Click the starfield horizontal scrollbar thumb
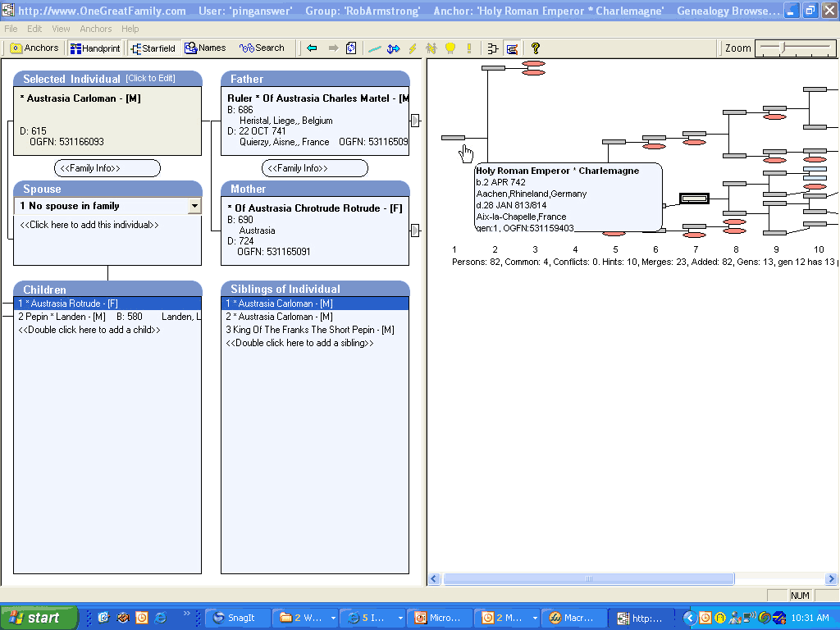 [589, 578]
